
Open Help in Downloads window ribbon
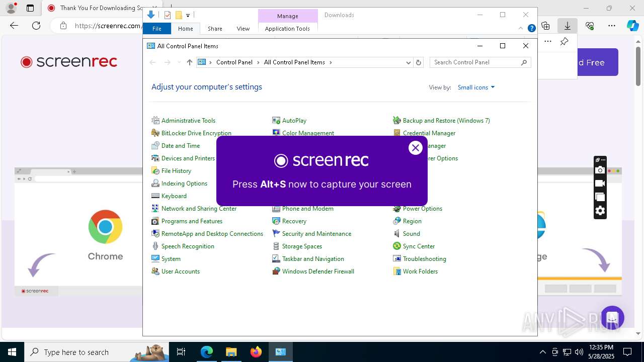point(531,29)
